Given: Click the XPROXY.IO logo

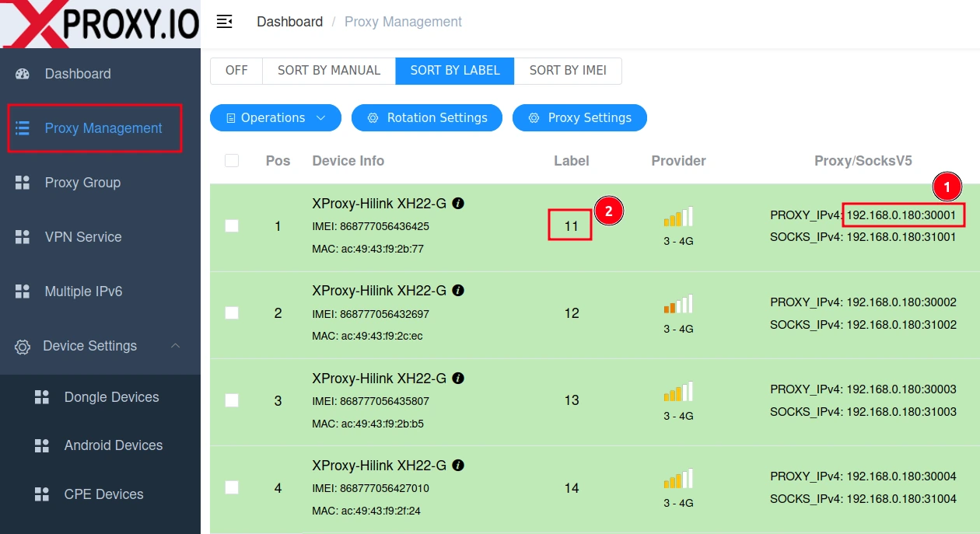Looking at the screenshot, I should coord(100,23).
